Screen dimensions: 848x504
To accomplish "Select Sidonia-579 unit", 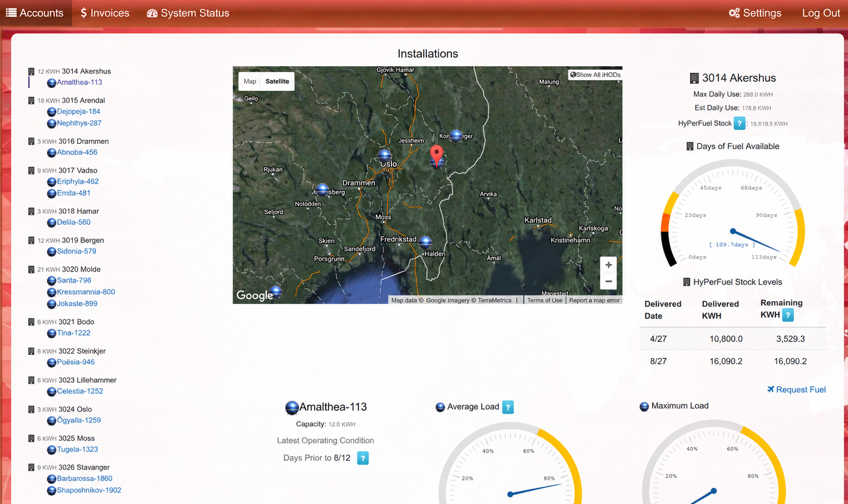I will coord(77,251).
